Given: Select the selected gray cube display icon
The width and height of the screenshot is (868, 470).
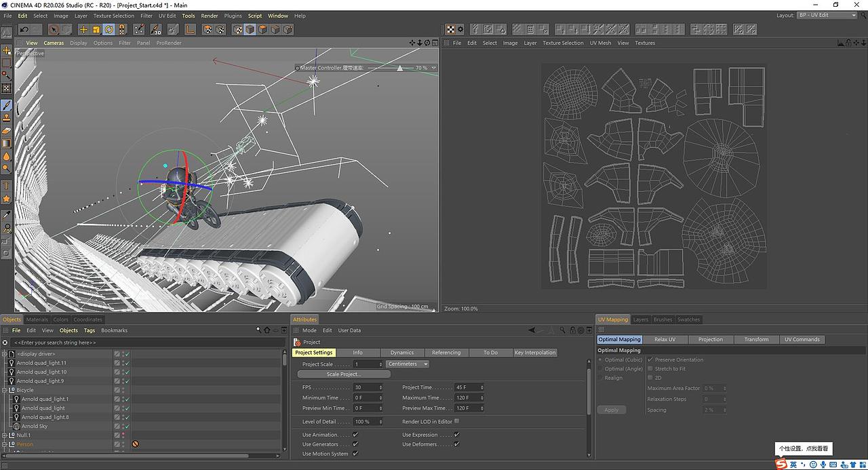Looking at the screenshot, I should pos(250,29).
